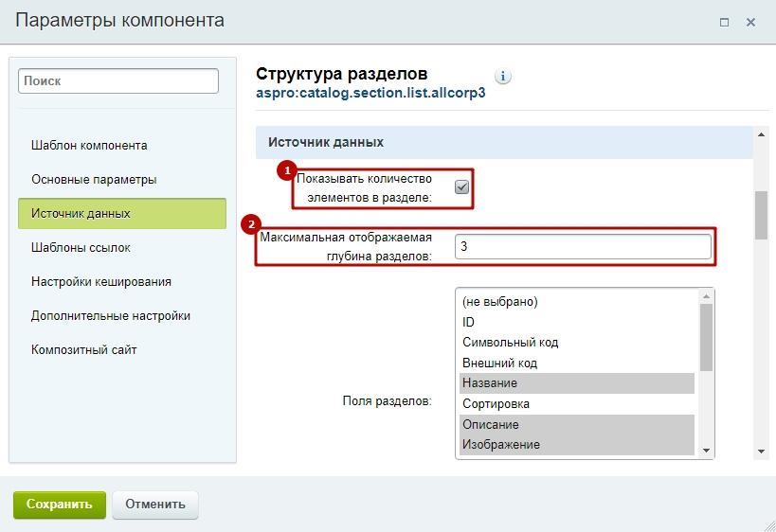The width and height of the screenshot is (776, 532).
Task: Click the Отменить button
Action: tap(155, 505)
